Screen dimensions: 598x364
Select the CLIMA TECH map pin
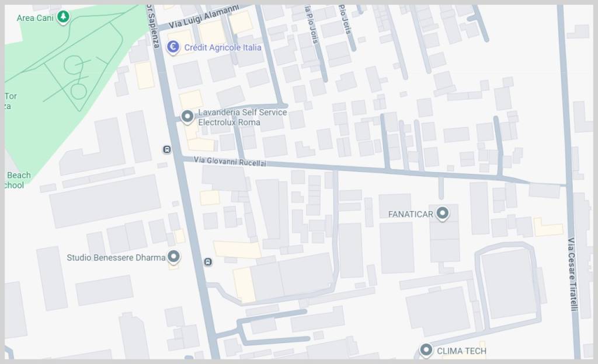[x=426, y=349]
